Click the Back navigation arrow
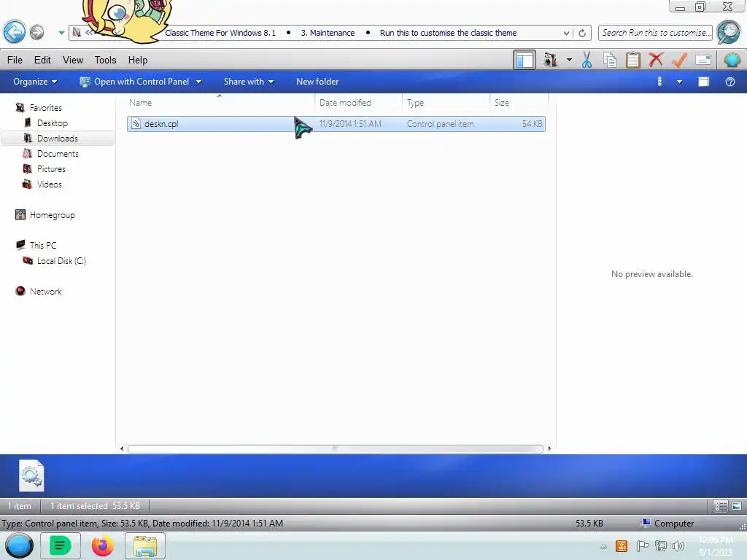This screenshot has height=560, width=747. point(15,32)
